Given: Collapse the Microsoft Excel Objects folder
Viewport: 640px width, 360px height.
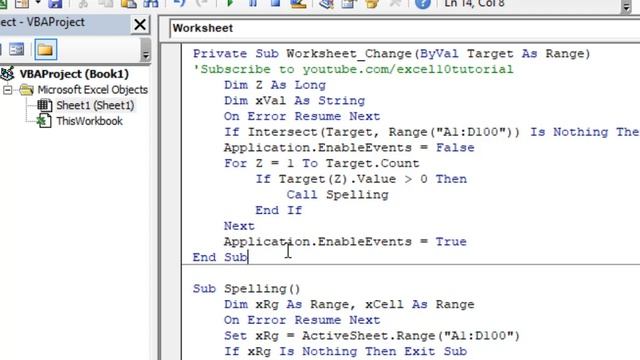Looking at the screenshot, I should click(x=8, y=90).
